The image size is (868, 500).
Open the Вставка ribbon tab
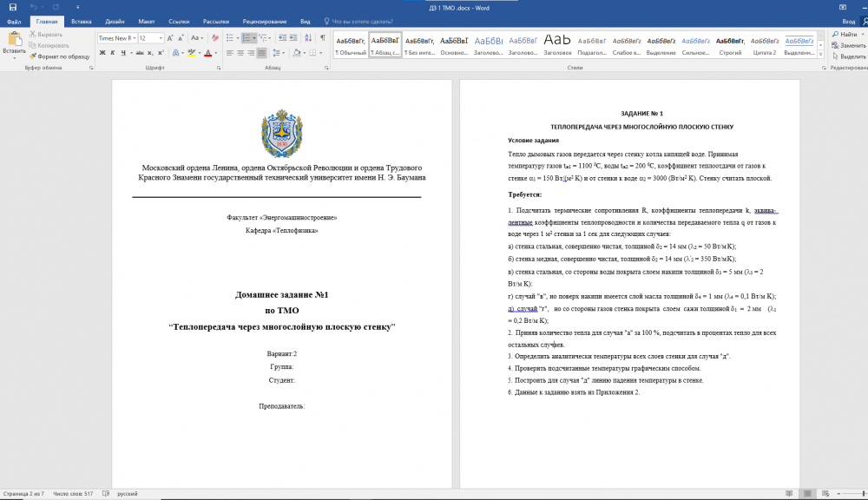point(82,21)
